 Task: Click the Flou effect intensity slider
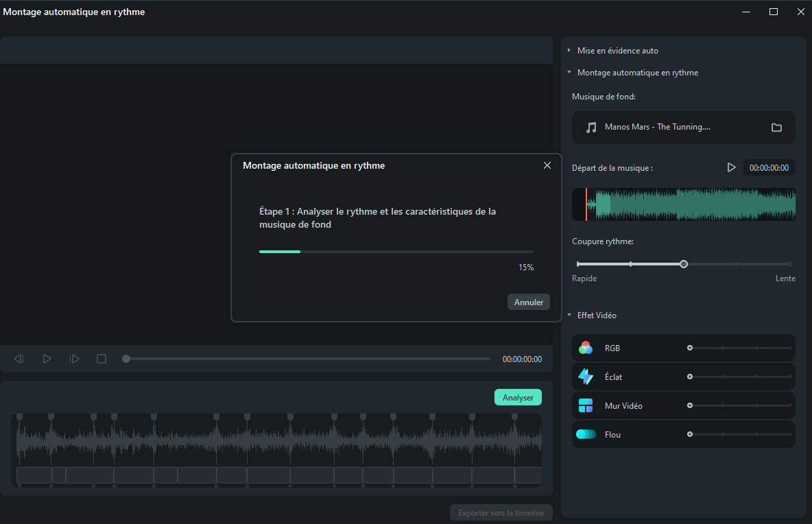click(739, 434)
